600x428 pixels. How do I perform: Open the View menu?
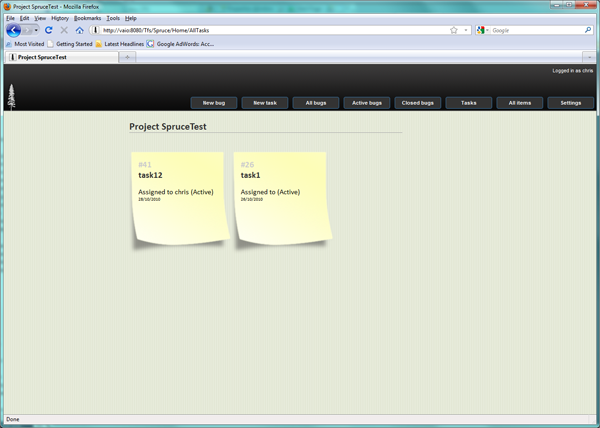point(40,18)
